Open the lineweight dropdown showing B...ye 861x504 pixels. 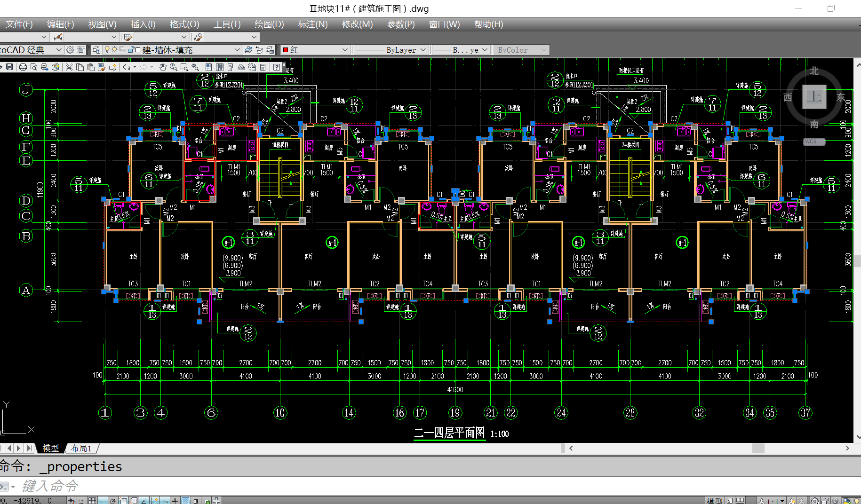point(485,50)
